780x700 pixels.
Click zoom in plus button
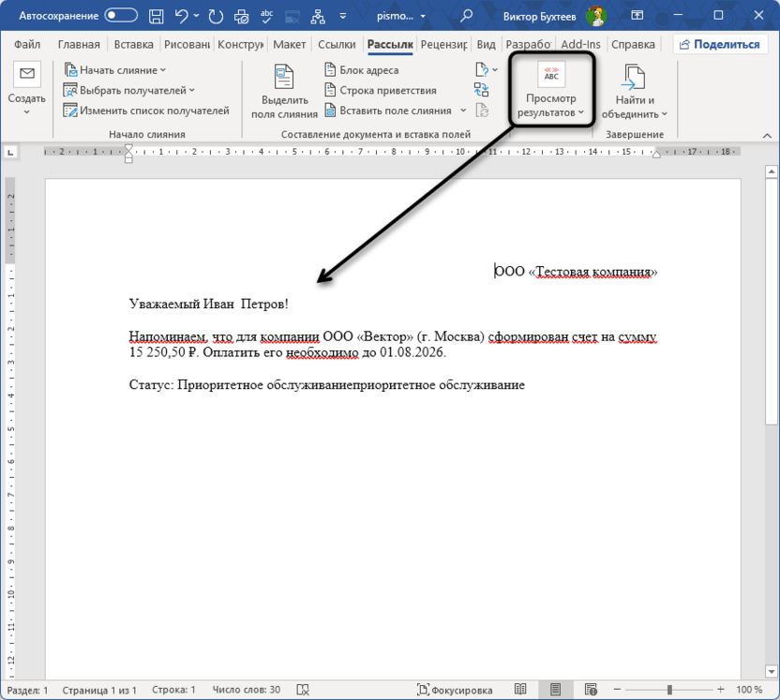pyautogui.click(x=721, y=690)
